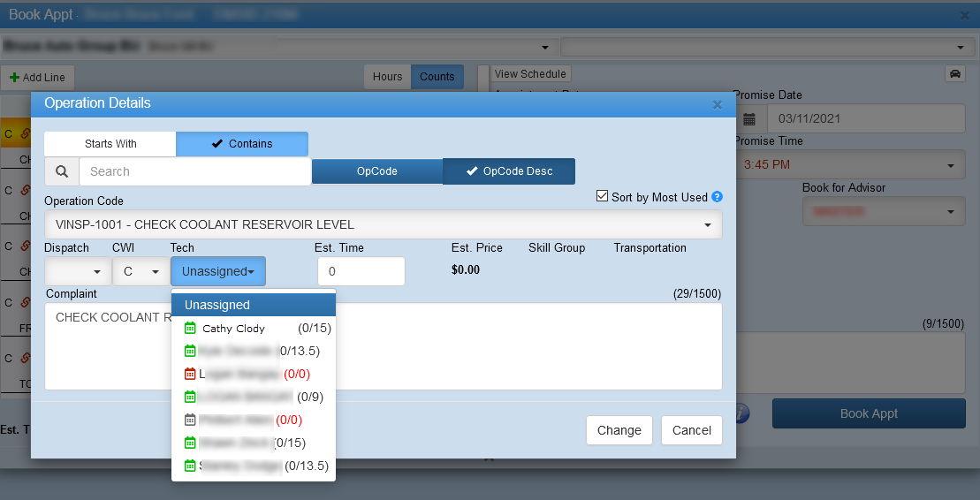
Task: Click the gray calendar icon in tech list
Action: point(190,420)
